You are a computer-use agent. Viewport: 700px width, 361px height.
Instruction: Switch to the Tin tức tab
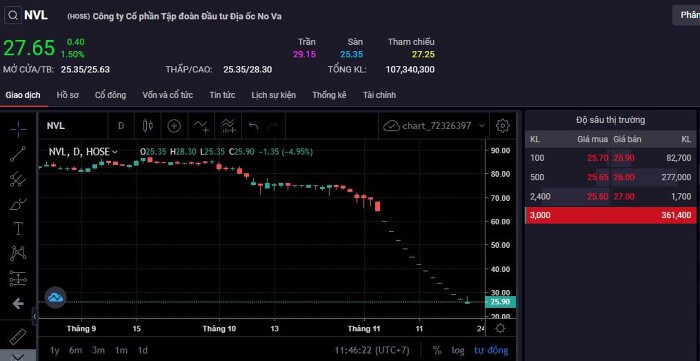coord(222,95)
